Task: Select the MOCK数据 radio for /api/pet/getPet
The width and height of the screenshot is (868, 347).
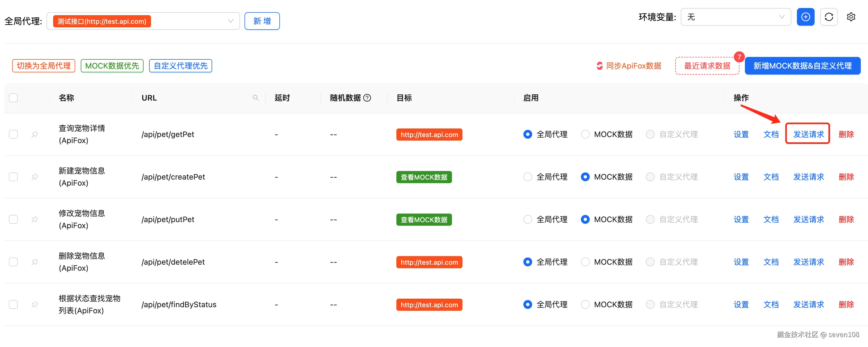Action: coord(585,134)
